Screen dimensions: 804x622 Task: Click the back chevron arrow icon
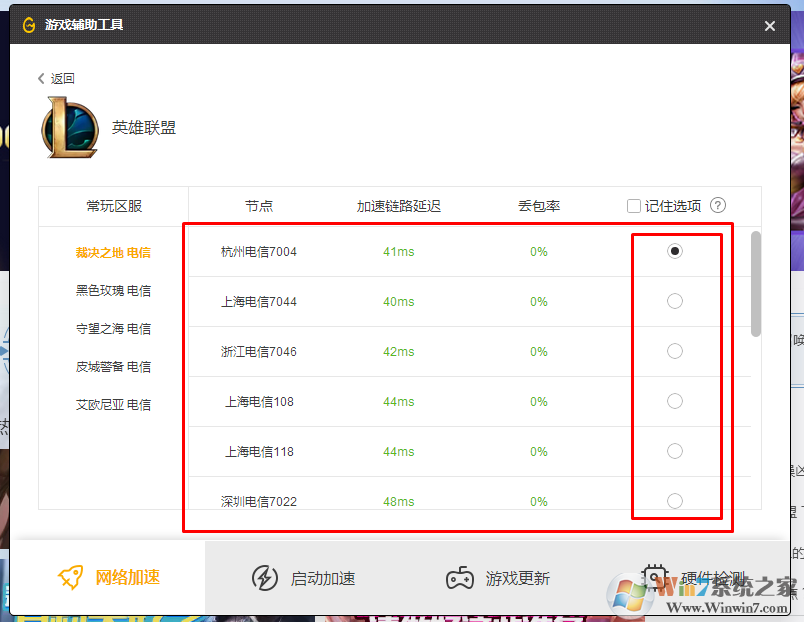tap(41, 78)
